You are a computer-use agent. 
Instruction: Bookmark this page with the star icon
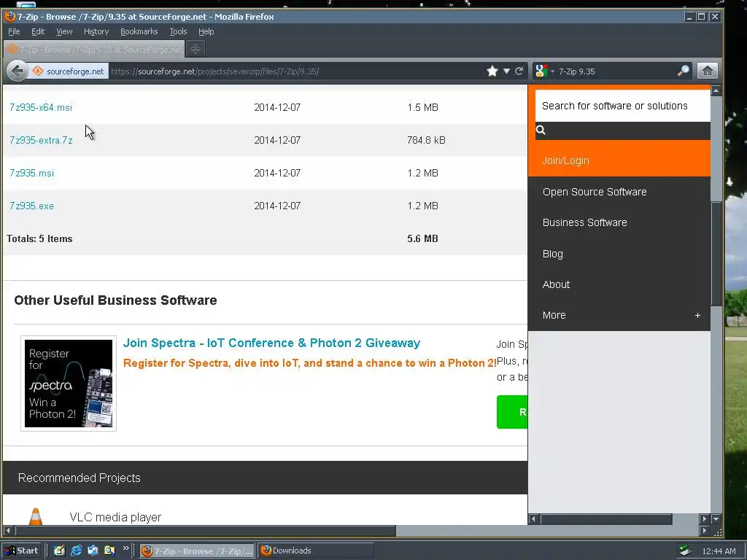(492, 71)
